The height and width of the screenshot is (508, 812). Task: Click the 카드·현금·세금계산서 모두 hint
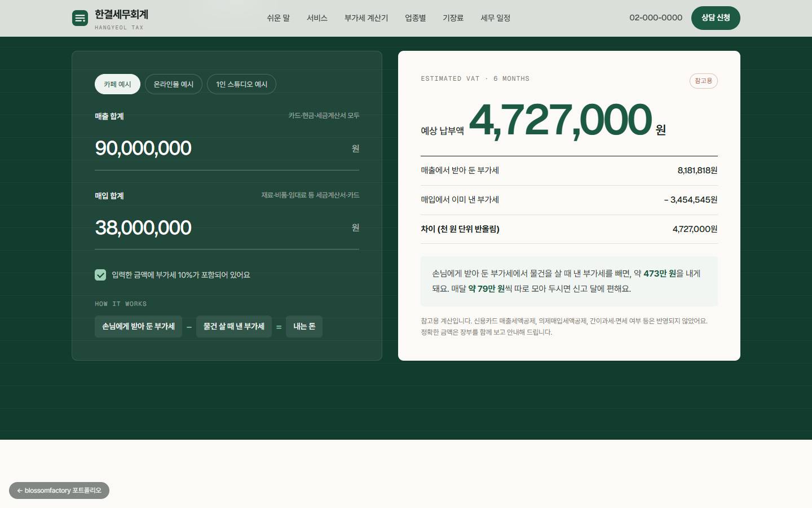[x=324, y=116]
